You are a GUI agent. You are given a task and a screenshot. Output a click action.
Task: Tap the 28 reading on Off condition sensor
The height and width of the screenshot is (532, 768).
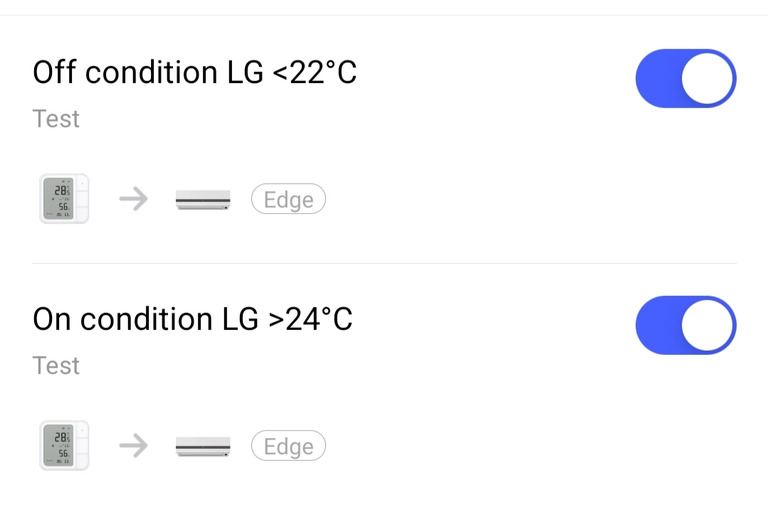[x=61, y=191]
